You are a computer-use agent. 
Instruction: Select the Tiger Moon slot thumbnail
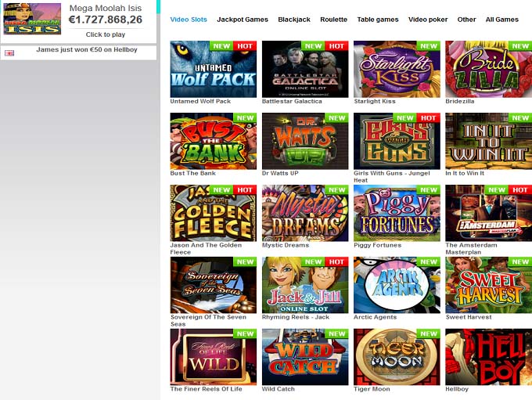click(397, 357)
